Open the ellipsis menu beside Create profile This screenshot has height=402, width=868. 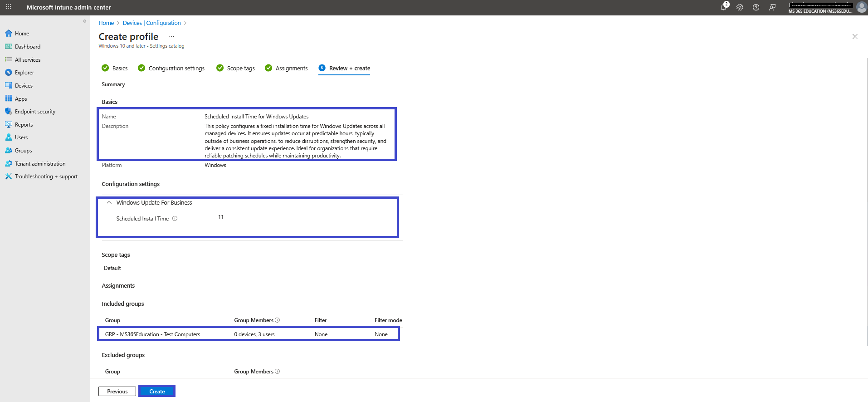[171, 37]
